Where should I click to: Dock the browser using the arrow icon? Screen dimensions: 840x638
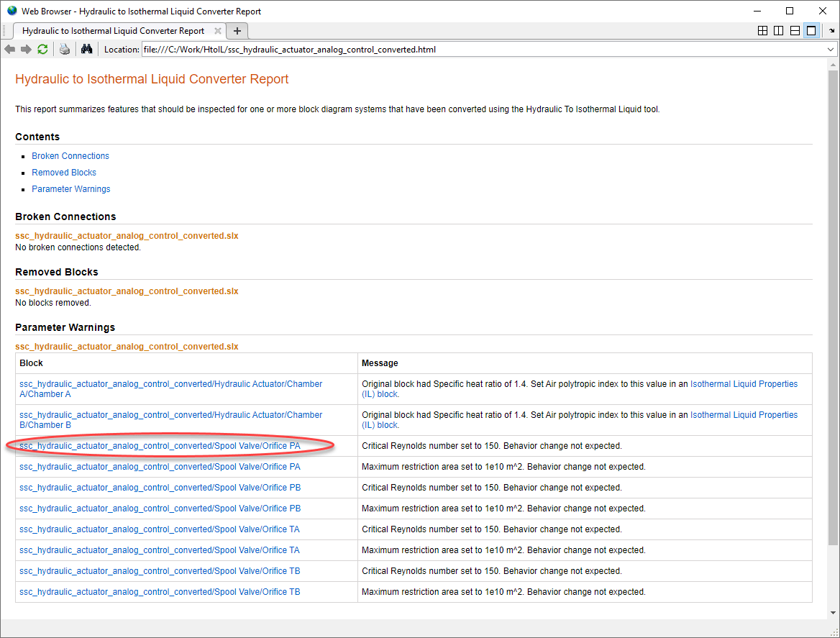click(x=831, y=31)
